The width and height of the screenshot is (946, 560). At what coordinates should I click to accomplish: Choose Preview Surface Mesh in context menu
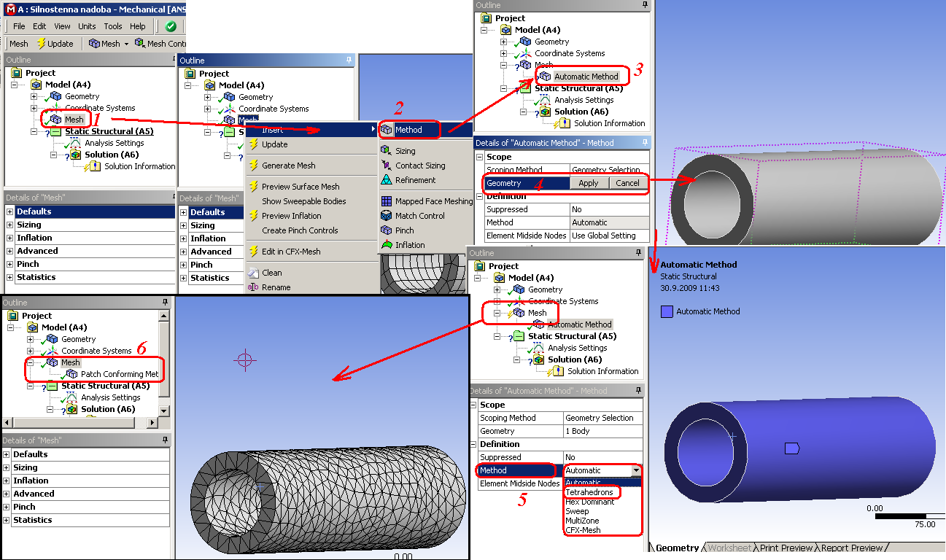(301, 187)
